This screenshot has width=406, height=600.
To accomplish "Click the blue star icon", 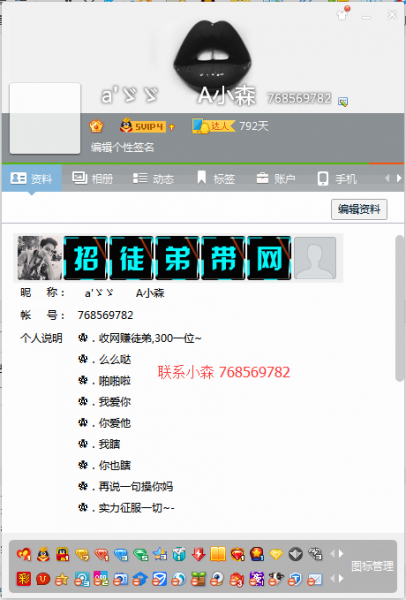I will point(160,554).
